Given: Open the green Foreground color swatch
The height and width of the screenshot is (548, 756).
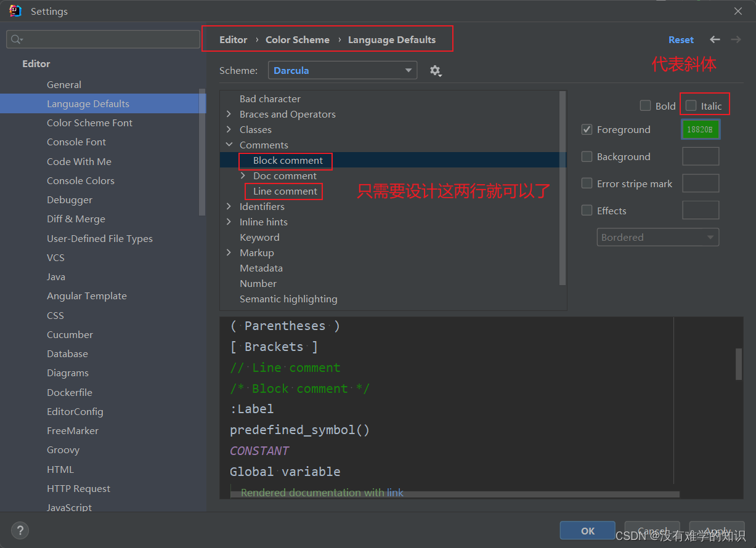Looking at the screenshot, I should [701, 129].
